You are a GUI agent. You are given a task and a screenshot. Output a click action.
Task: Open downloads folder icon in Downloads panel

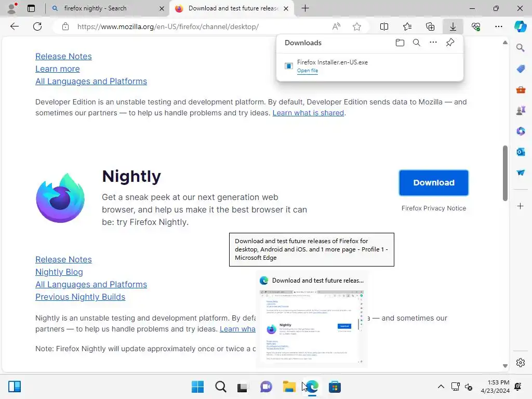400,43
